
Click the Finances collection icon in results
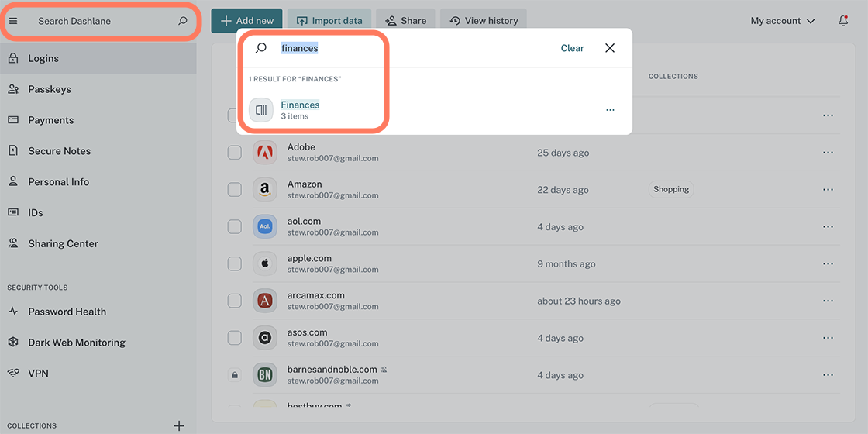261,110
